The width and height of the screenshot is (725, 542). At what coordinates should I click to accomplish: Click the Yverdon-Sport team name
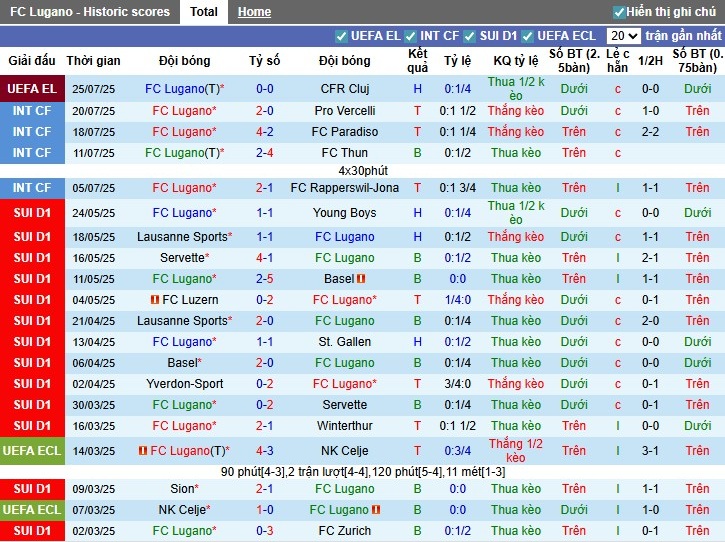(x=184, y=384)
